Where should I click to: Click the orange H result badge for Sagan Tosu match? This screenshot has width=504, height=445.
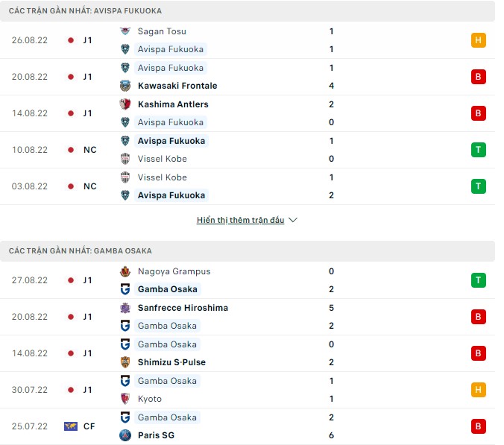point(478,40)
